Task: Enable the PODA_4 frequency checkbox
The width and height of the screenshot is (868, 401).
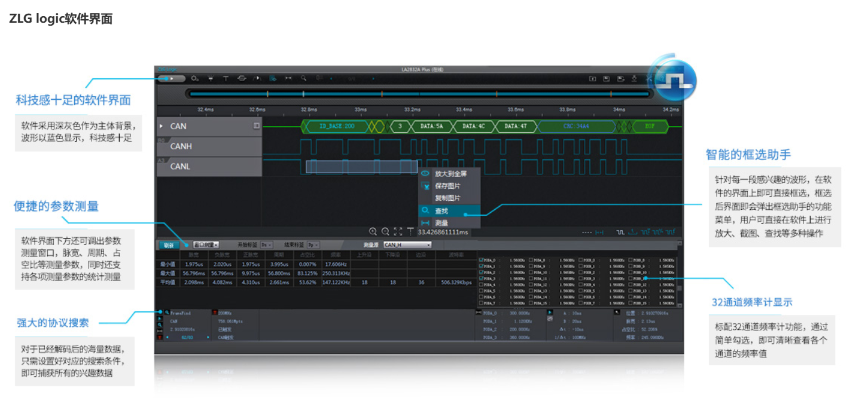Action: click(481, 284)
